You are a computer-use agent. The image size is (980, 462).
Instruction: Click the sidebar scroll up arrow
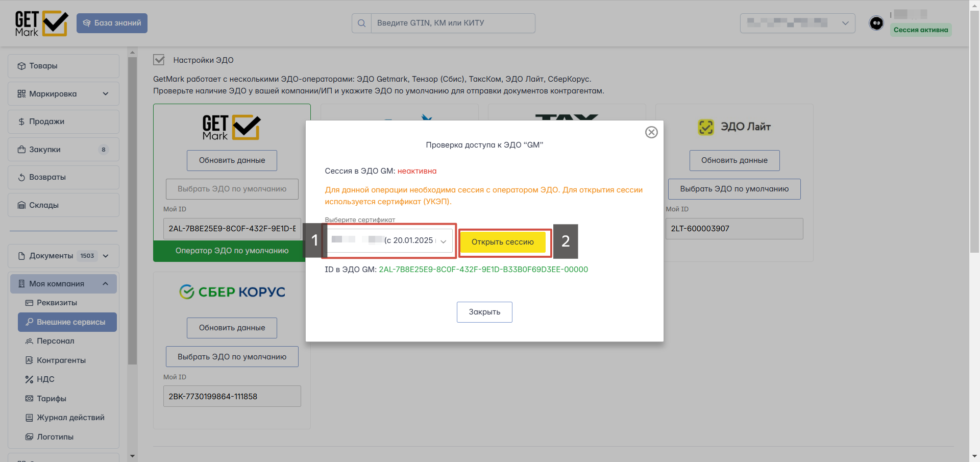point(133,52)
